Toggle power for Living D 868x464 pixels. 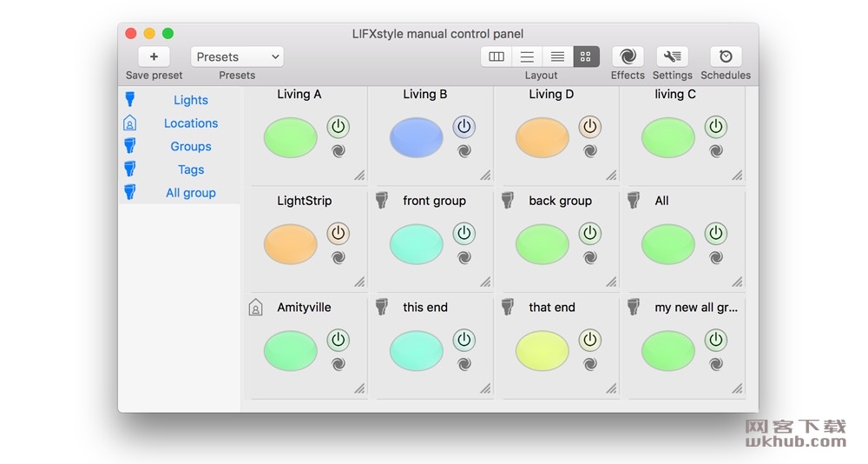click(x=590, y=127)
